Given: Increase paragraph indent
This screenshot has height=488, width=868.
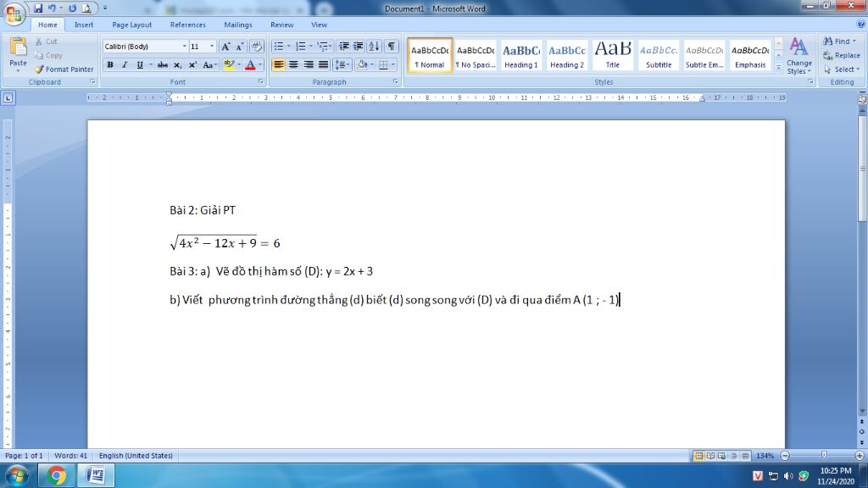Looking at the screenshot, I should click(359, 47).
